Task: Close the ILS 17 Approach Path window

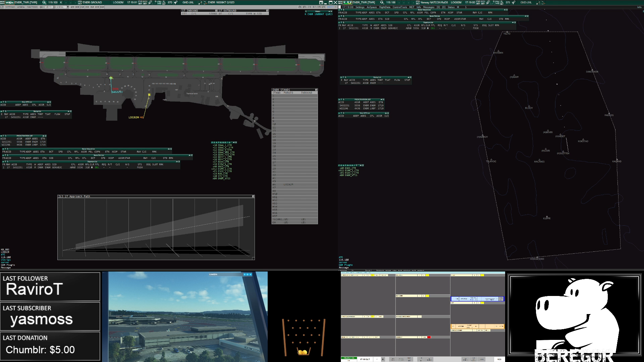Action: tap(253, 196)
